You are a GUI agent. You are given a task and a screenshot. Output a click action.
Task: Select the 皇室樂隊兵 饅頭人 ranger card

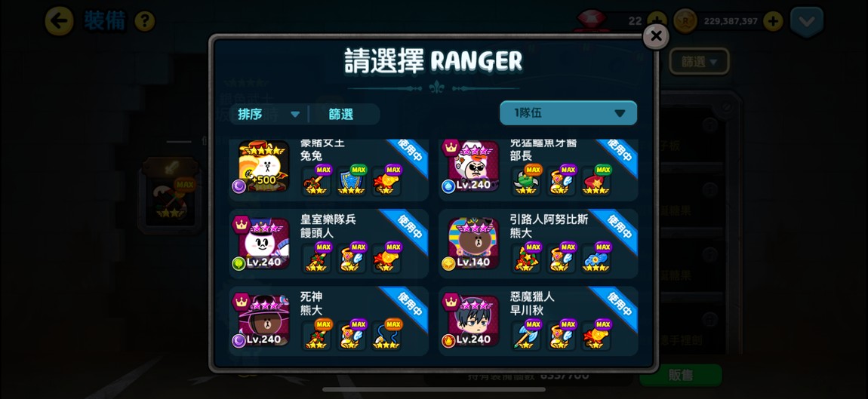click(329, 244)
